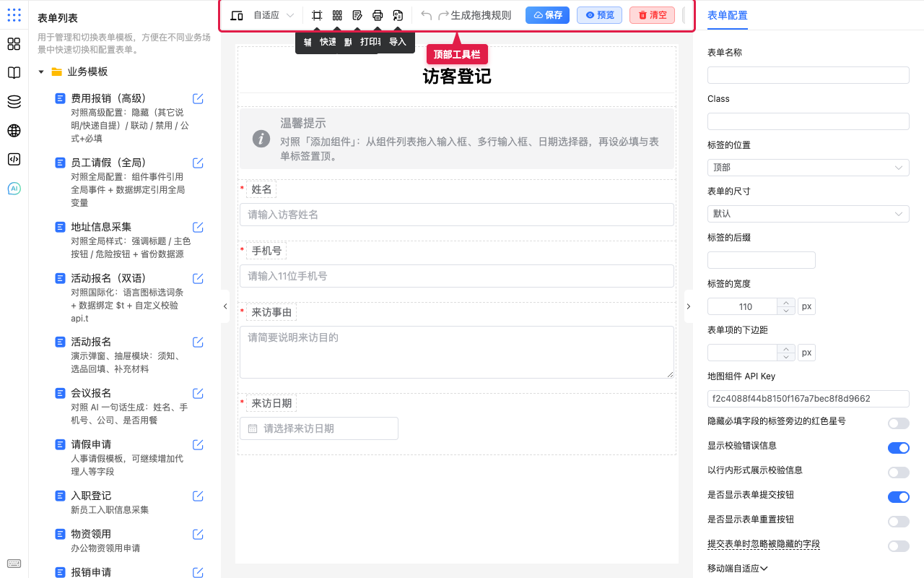Open the database sidebar icon
This screenshot has width=924, height=578.
pyautogui.click(x=14, y=102)
